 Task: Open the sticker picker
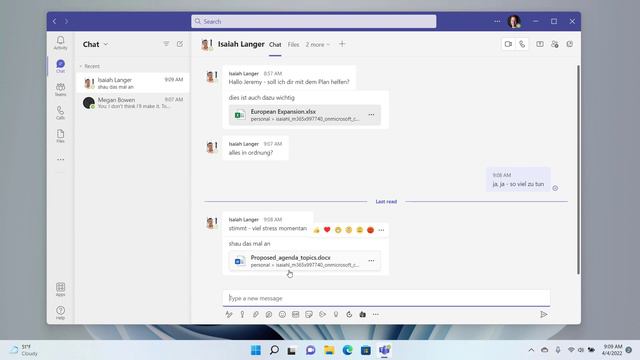tap(309, 314)
